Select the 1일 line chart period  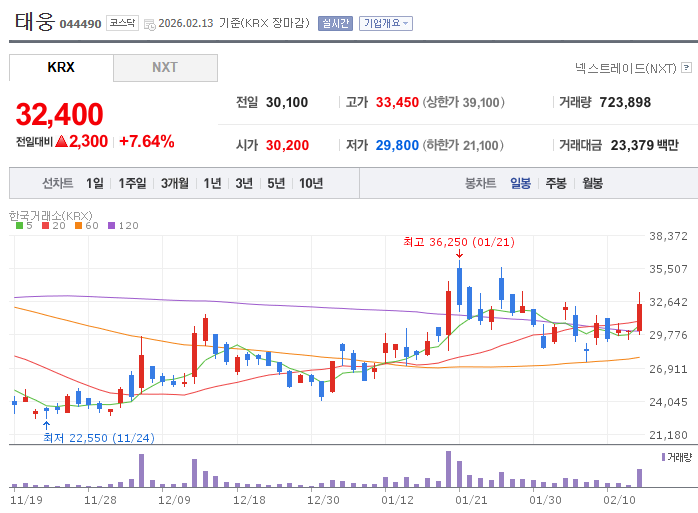[95, 183]
